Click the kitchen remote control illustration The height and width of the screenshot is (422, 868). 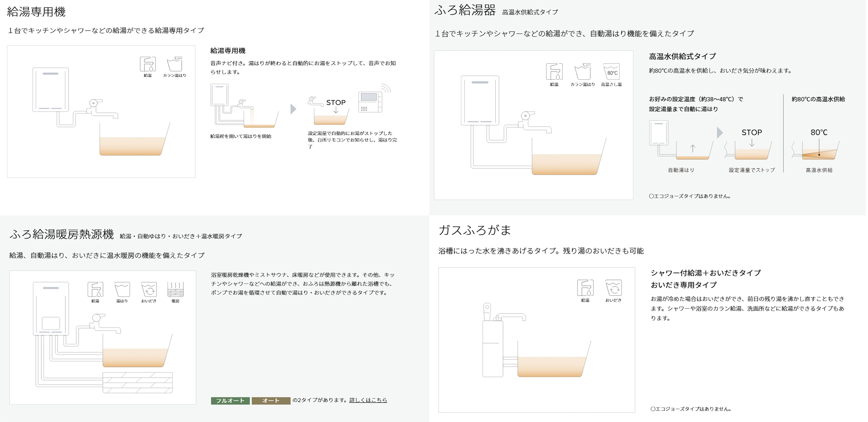pos(370,102)
